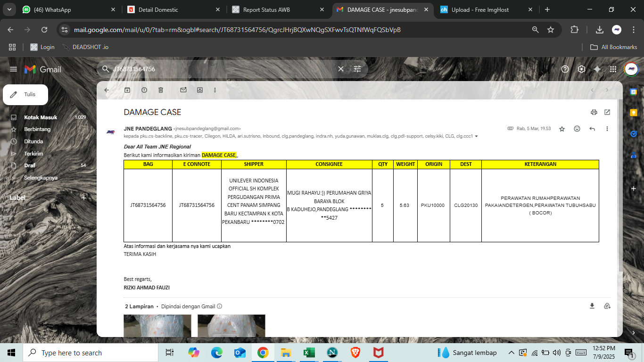Move email to folder icon

click(200, 90)
